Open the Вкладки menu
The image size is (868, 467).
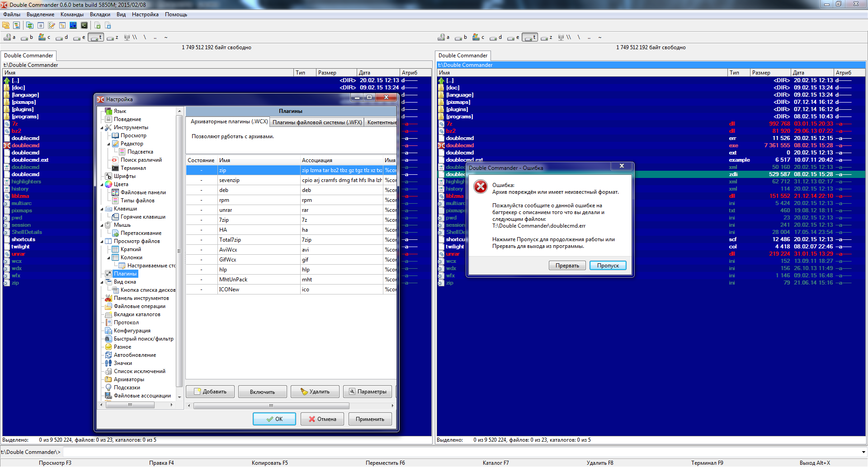point(100,14)
